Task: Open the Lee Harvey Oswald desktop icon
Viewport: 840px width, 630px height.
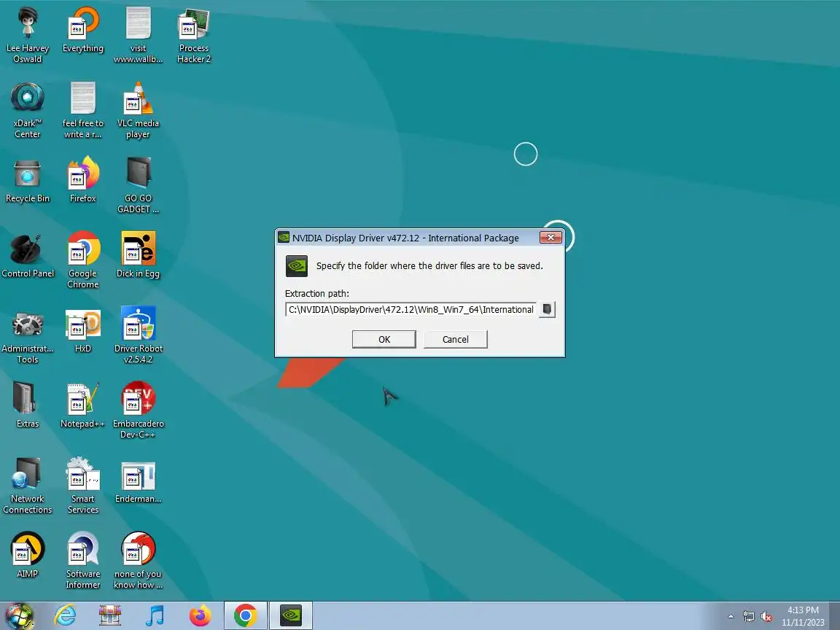Action: 27,35
